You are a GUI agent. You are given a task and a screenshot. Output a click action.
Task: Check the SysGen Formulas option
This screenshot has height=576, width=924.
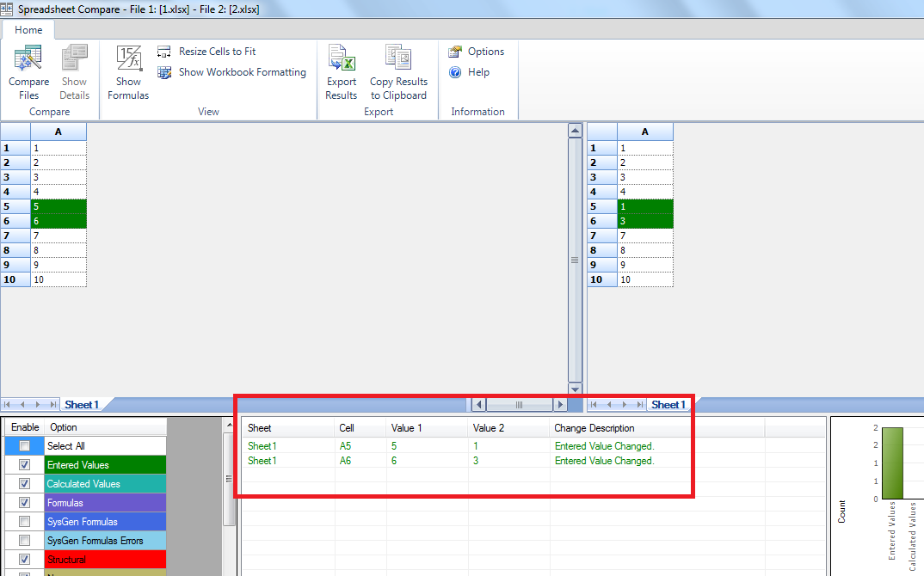[23, 520]
